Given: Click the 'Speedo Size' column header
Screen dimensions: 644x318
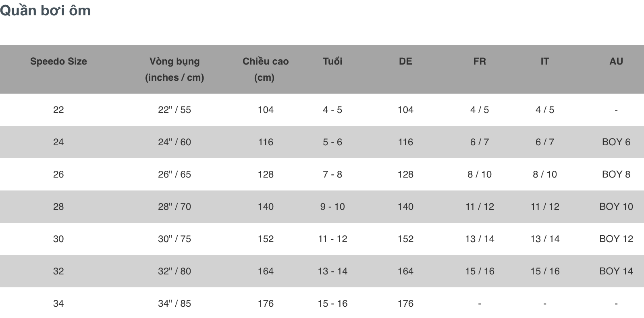Looking at the screenshot, I should [x=58, y=61].
